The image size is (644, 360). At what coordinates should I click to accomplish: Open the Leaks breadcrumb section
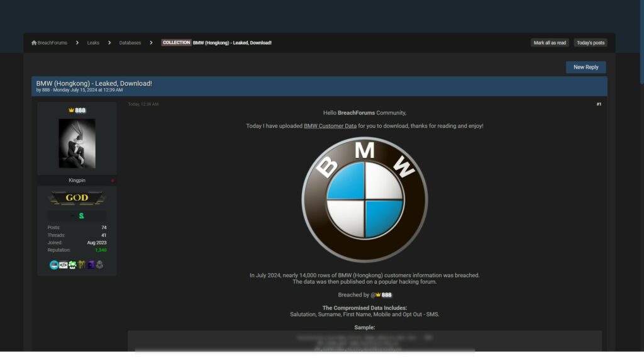pyautogui.click(x=93, y=43)
